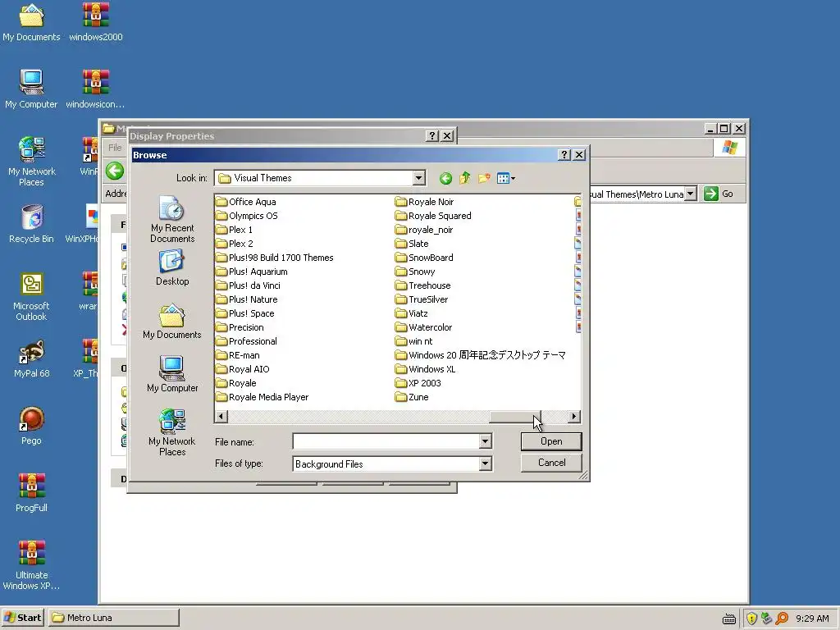Open Recycle Bin desktop icon
This screenshot has width=840, height=630.
31,224
